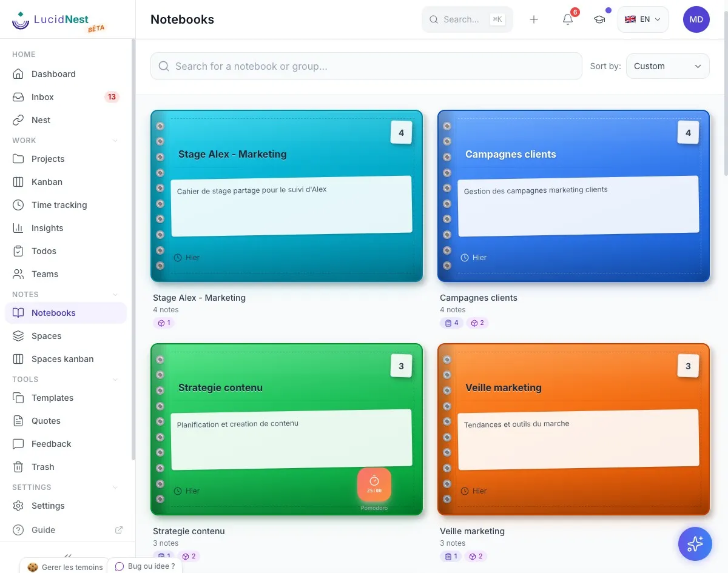Collapse the NOTES section
This screenshot has width=728, height=573.
click(x=115, y=295)
